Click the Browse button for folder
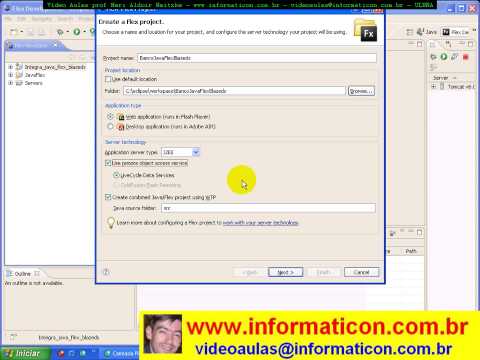Image resolution: width=480 pixels, height=360 pixels. pyautogui.click(x=361, y=91)
